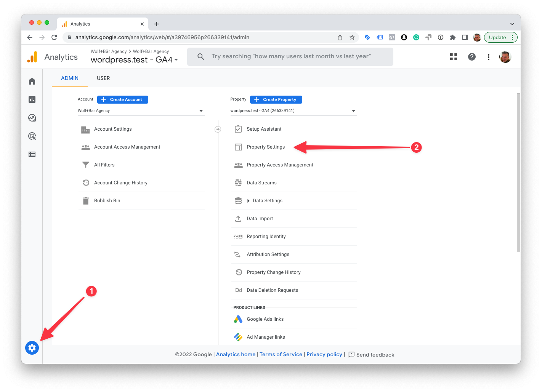Open the Reports bar-chart sidebar icon
This screenshot has width=542, height=392.
point(32,99)
